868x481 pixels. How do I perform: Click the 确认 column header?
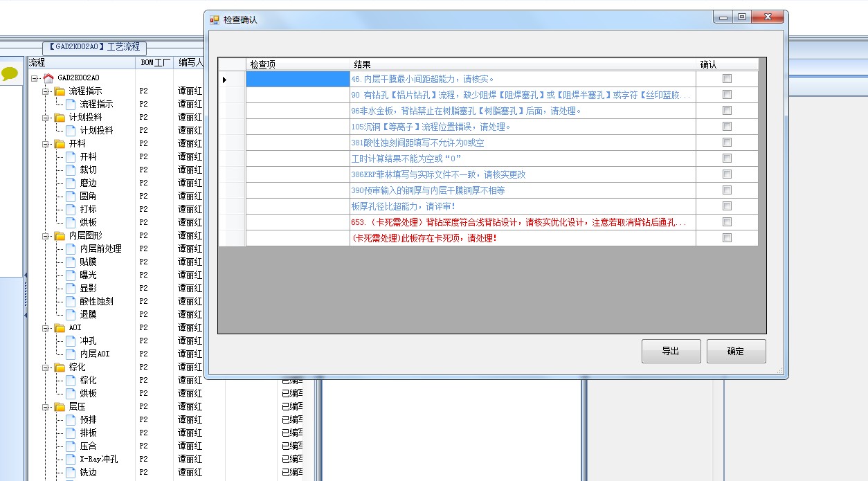pos(727,64)
